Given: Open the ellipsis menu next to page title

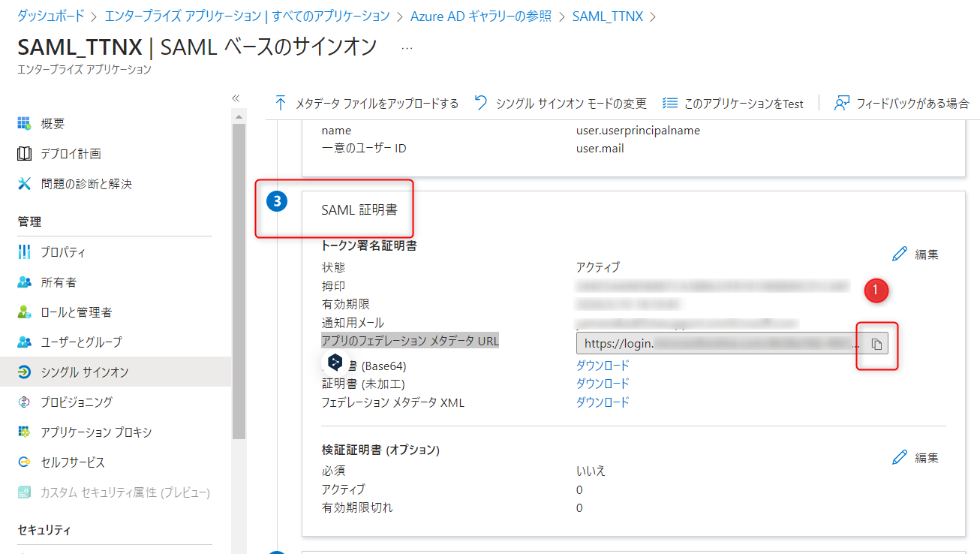Looking at the screenshot, I should (x=407, y=47).
